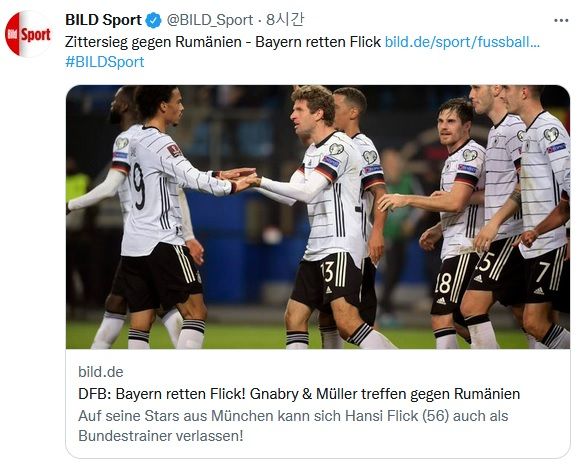The height and width of the screenshot is (466, 577).
Task: Open the article card headline starting DFB:
Action: pyautogui.click(x=299, y=394)
